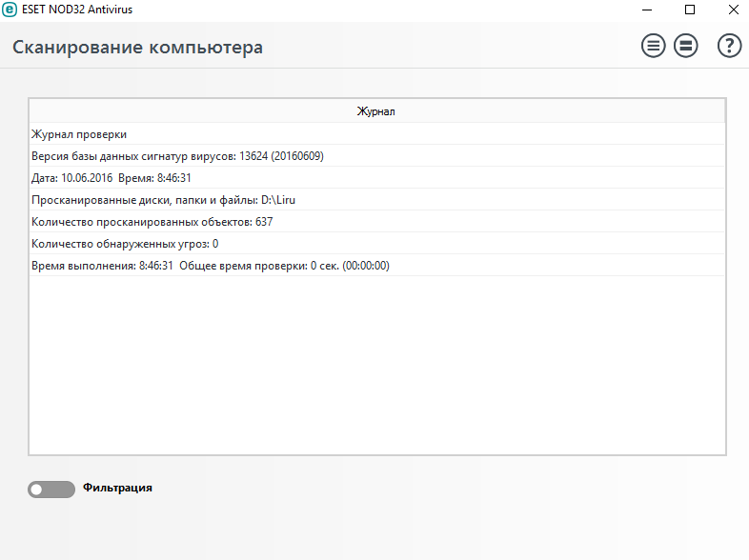Click the thick-bars view icon in header
Viewport: 749px width, 560px height.
point(685,46)
